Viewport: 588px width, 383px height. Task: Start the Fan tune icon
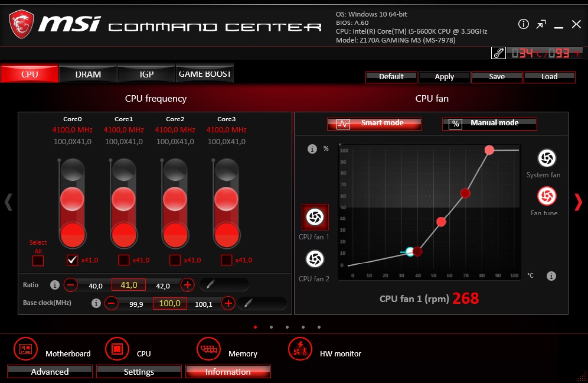point(547,196)
